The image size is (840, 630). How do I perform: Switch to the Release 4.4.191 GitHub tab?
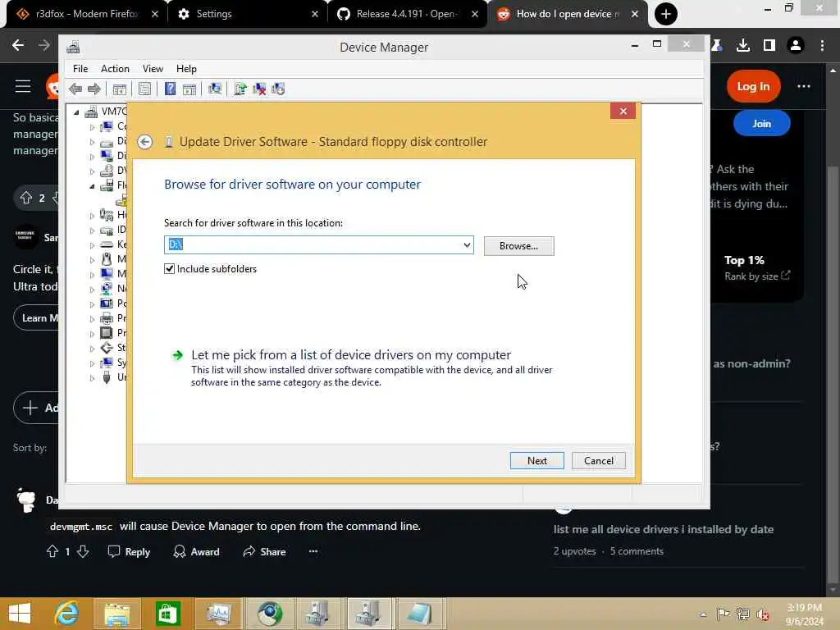point(405,14)
